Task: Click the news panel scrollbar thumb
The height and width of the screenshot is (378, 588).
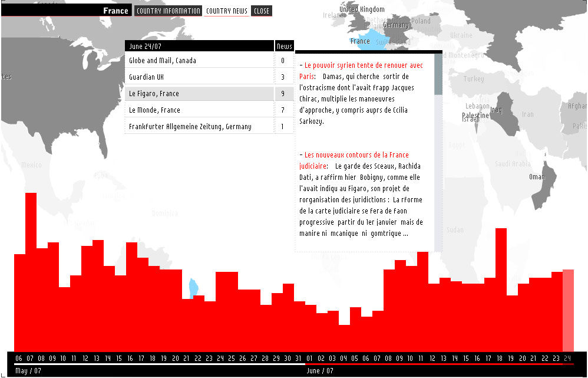Action: click(x=438, y=75)
